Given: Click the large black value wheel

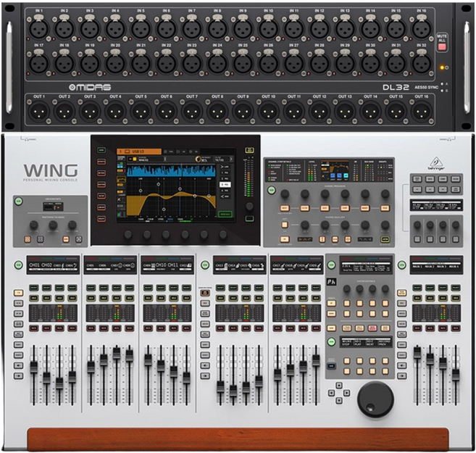Looking at the screenshot, I should pyautogui.click(x=375, y=399).
